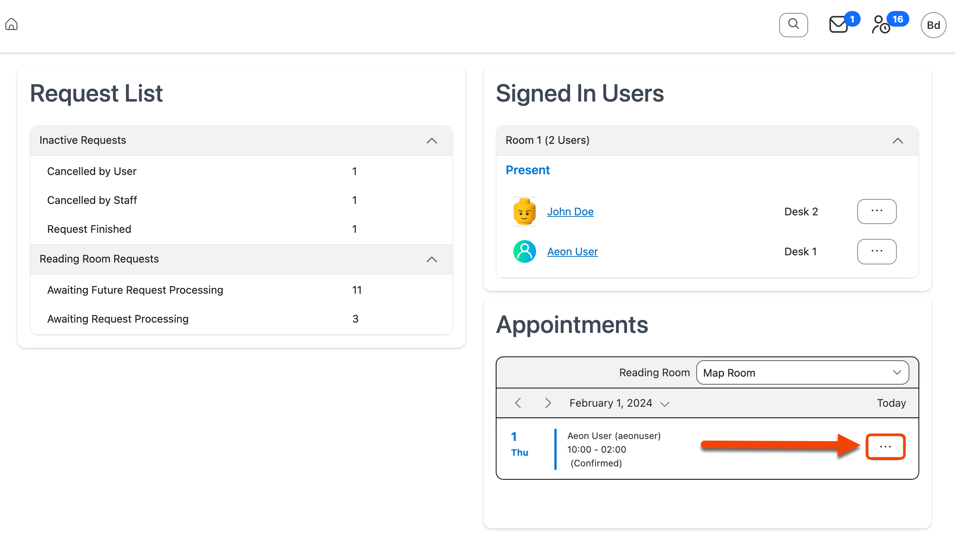Open John Doe's user link
The image size is (955, 560).
pyautogui.click(x=570, y=212)
